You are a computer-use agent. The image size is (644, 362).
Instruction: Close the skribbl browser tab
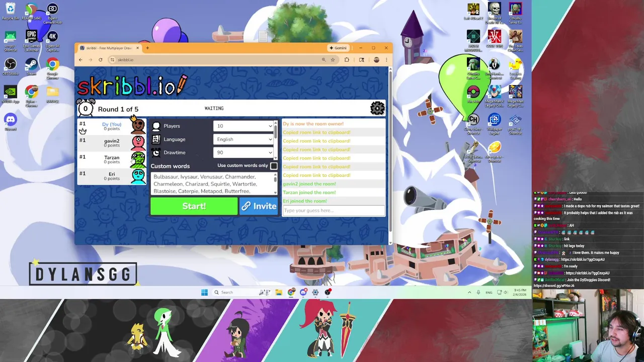(137, 48)
